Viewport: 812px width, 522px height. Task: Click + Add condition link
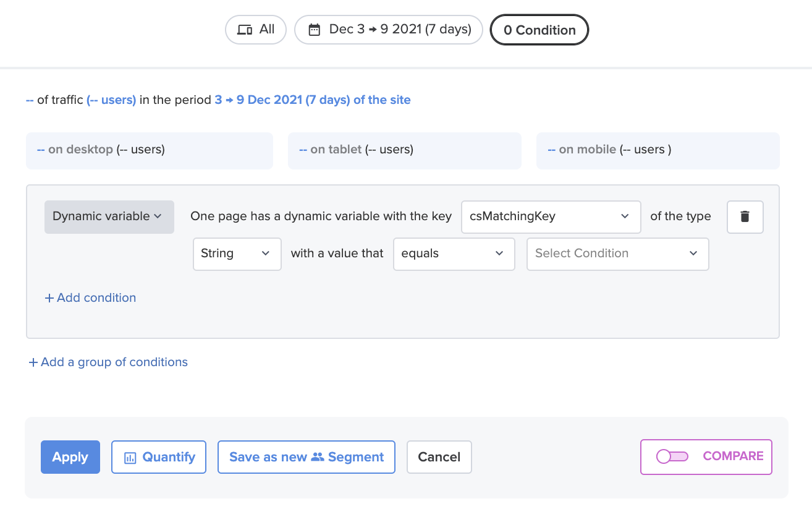tap(90, 297)
